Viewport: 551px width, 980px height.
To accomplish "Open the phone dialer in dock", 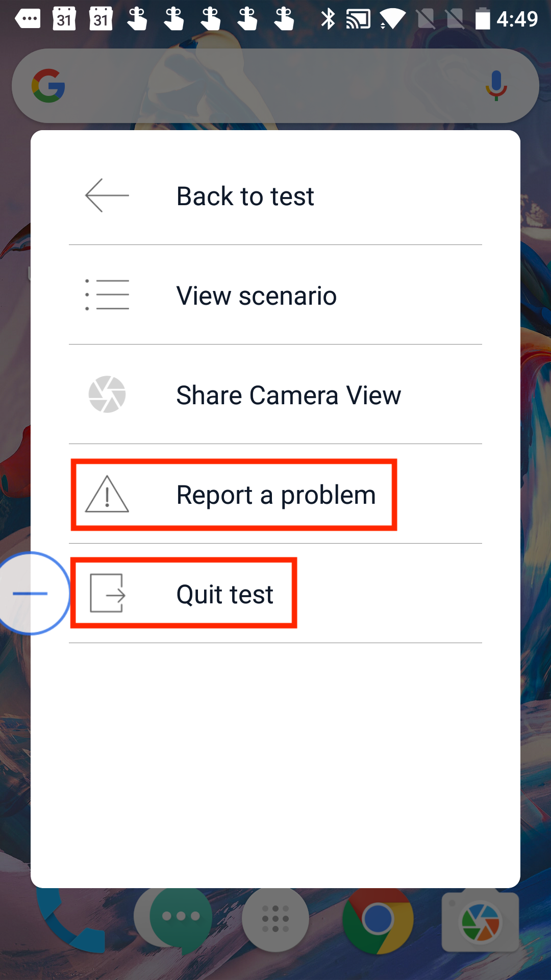I will coord(71,919).
